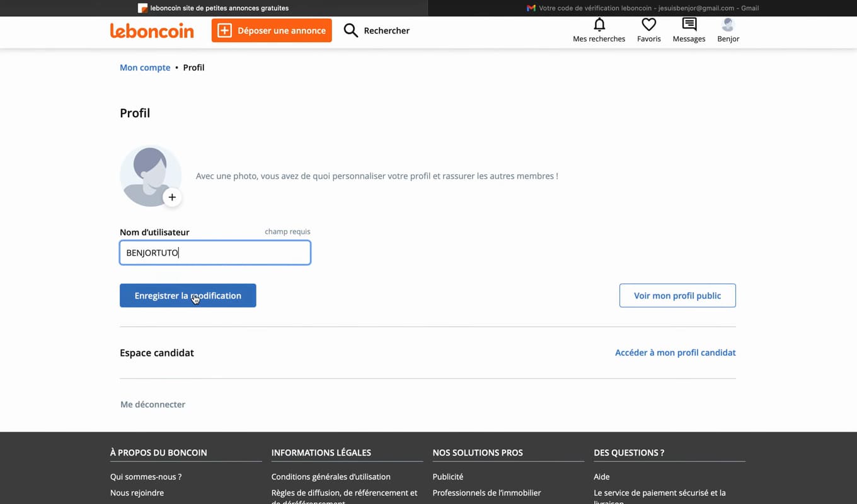Click the leboncoin favicon in the tab
The width and height of the screenshot is (857, 504).
142,8
